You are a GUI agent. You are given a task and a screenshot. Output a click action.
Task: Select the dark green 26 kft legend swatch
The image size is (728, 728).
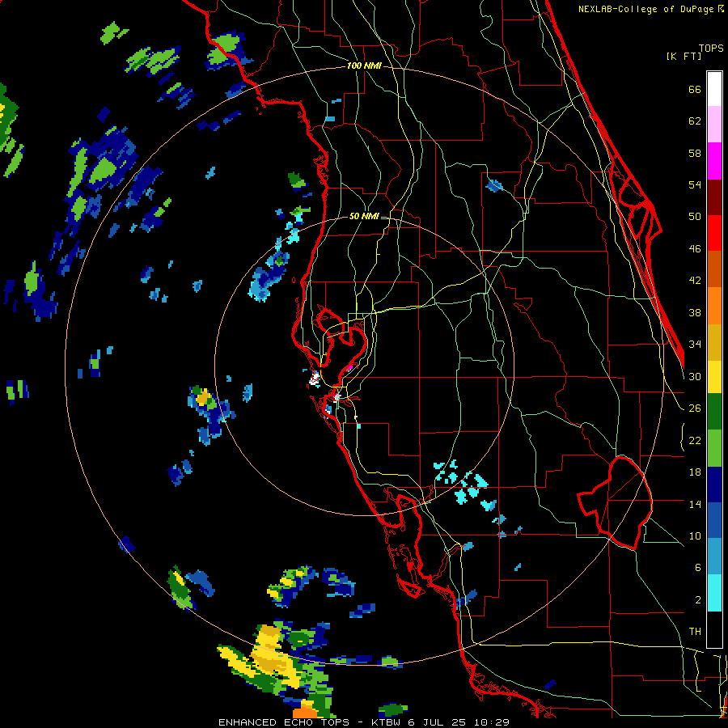[714, 412]
